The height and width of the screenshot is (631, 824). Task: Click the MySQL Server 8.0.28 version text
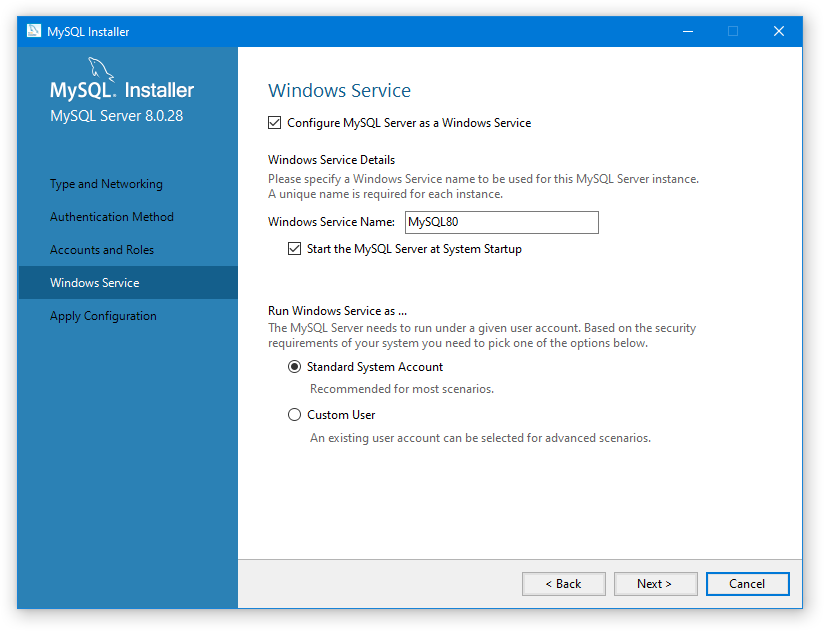tap(116, 116)
